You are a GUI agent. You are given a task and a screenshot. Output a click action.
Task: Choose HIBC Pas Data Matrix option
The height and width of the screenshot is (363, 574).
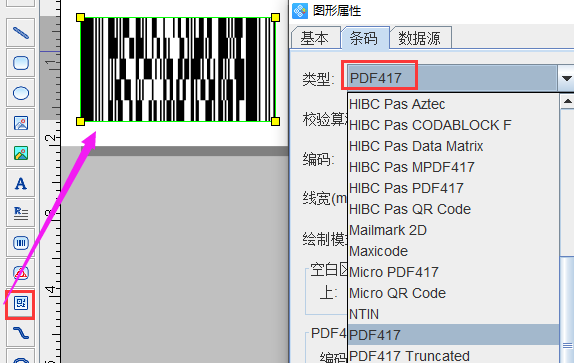tap(453, 146)
